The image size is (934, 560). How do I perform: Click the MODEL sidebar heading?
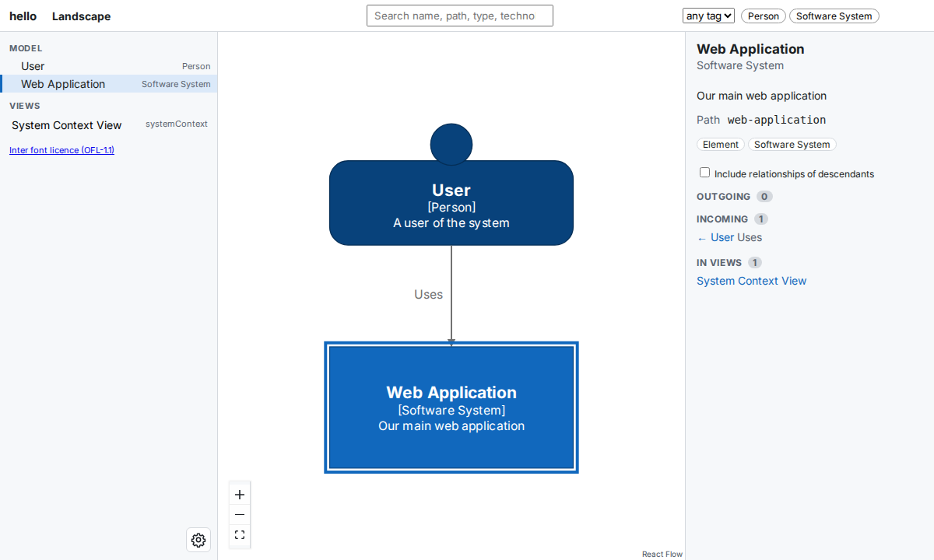[x=26, y=48]
